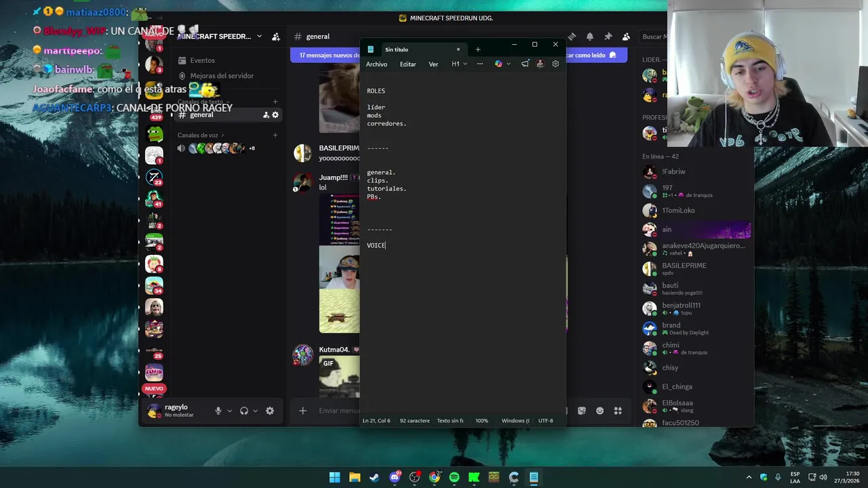Click 'Marcar como leído' button
The height and width of the screenshot is (488, 868).
click(591, 56)
